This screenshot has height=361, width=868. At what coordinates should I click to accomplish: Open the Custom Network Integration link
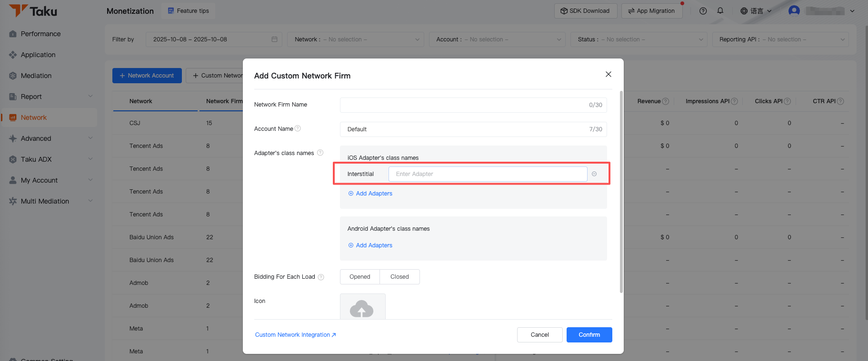pos(295,335)
